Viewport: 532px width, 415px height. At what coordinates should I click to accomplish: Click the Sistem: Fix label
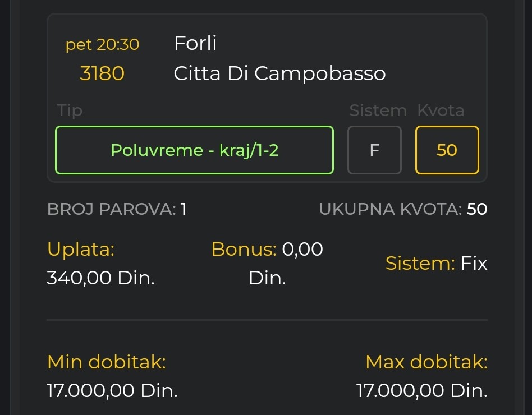436,263
